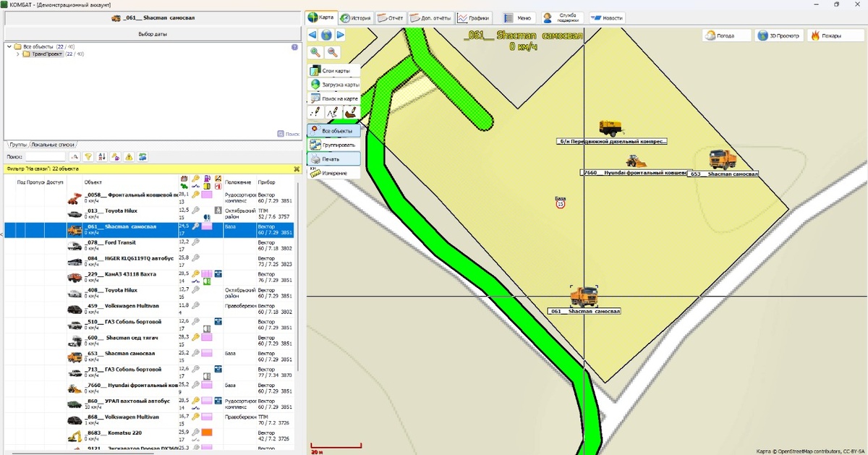
Task: Click the globe icon between navigation arrows
Action: [x=326, y=35]
